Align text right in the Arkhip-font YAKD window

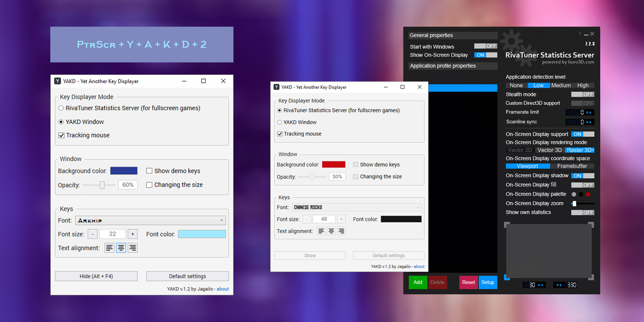(132, 248)
